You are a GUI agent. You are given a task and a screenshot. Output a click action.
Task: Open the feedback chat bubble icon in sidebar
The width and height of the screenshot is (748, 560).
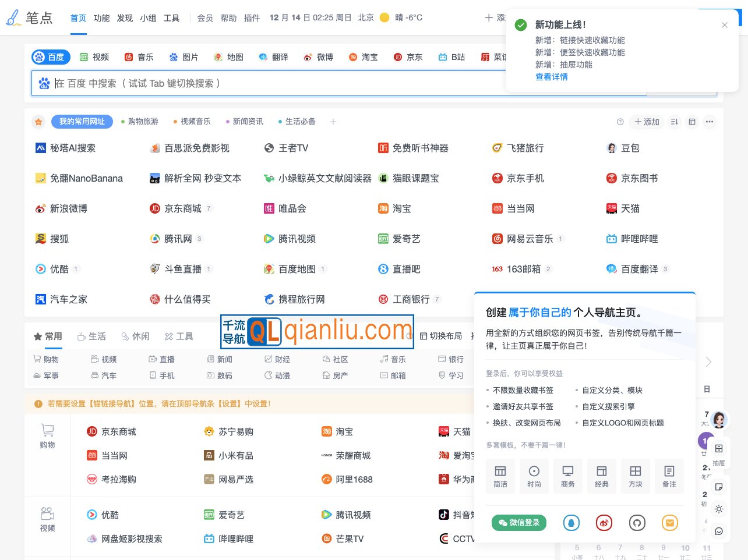(719, 531)
